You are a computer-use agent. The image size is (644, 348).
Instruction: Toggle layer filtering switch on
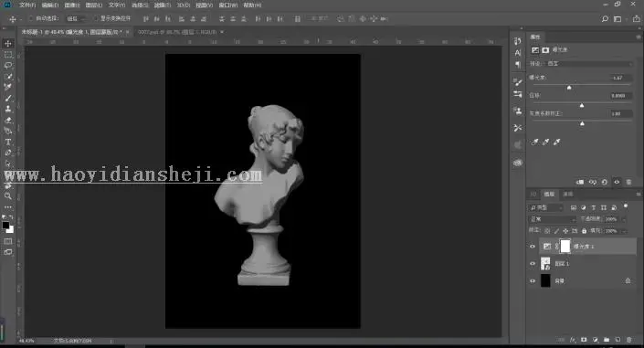tap(626, 206)
